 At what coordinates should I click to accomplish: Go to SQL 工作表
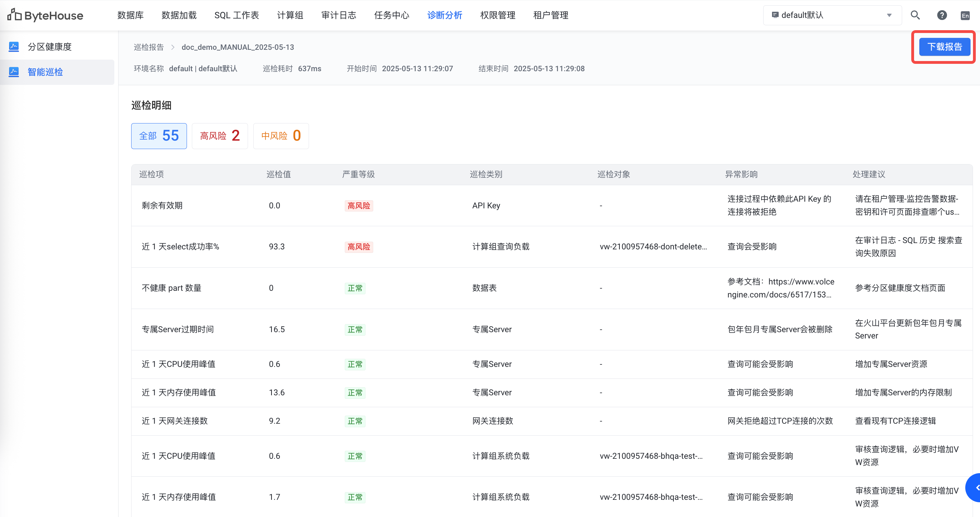coord(236,15)
